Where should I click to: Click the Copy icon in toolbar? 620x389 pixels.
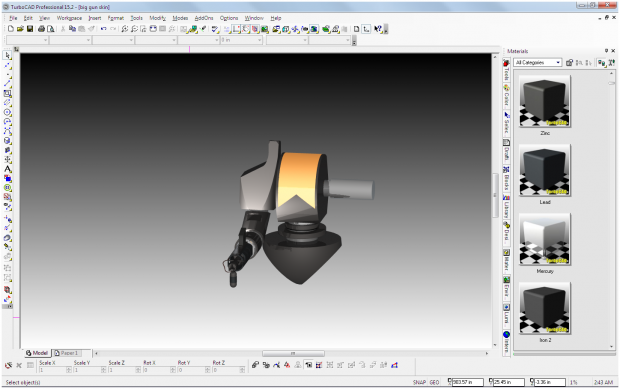point(72,29)
